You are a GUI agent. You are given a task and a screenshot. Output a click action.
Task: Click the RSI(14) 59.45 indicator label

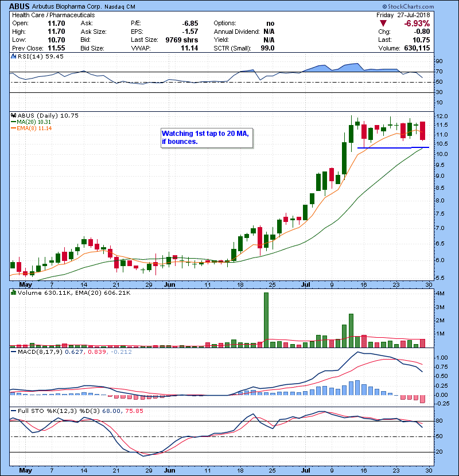tap(40, 56)
